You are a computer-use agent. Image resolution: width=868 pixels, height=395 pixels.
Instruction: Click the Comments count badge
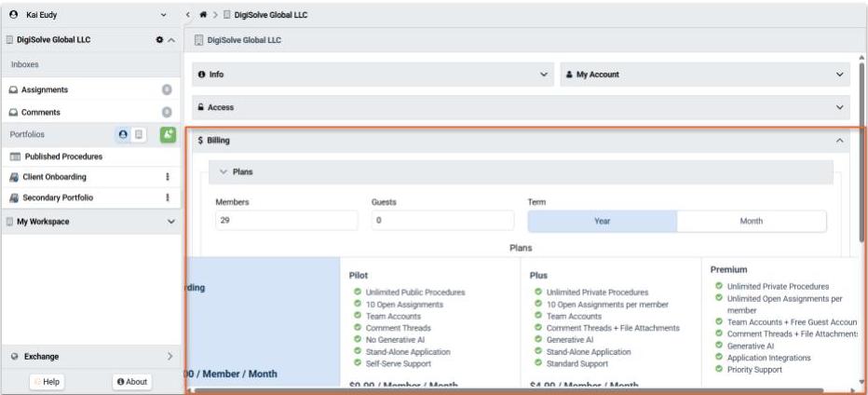(x=168, y=113)
